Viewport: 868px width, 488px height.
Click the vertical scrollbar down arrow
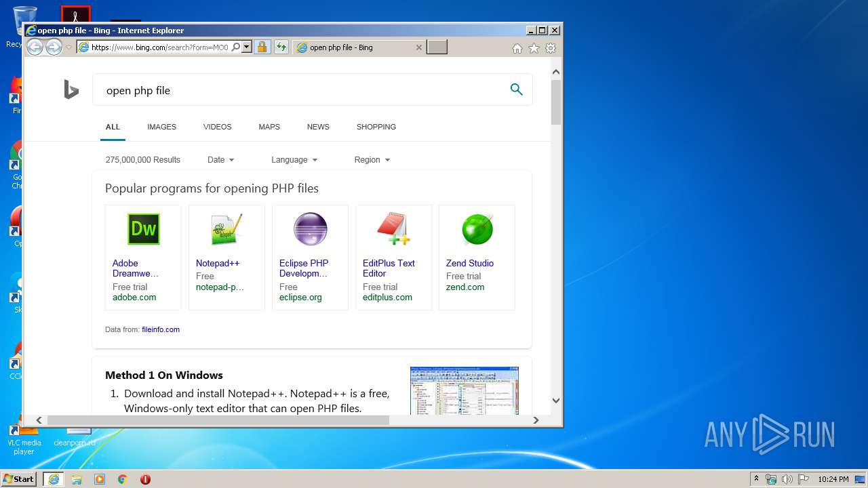click(556, 401)
